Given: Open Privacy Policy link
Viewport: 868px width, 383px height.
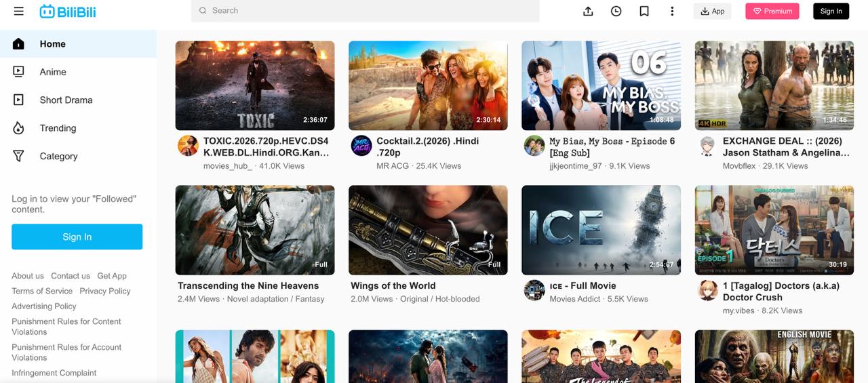Looking at the screenshot, I should click(x=105, y=291).
